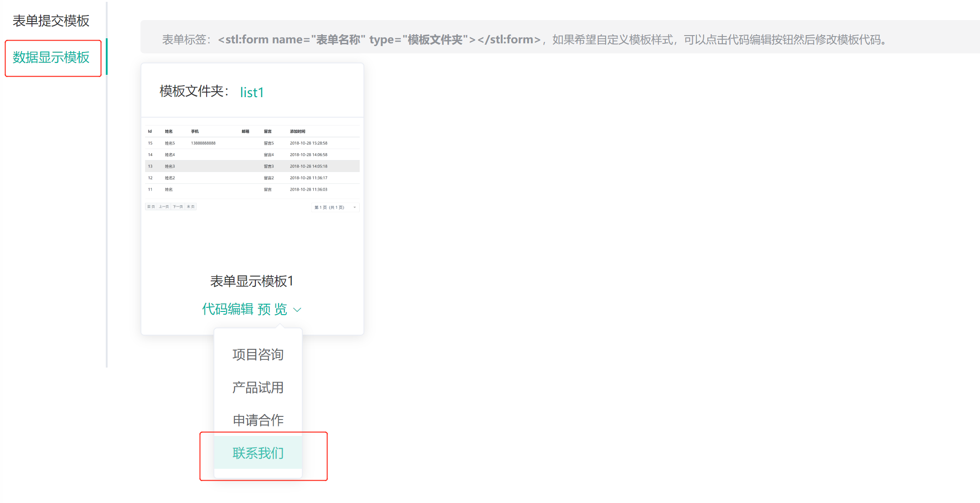The height and width of the screenshot is (503, 980).
Task: Click the highlighted row with Id 13
Action: coord(252,166)
